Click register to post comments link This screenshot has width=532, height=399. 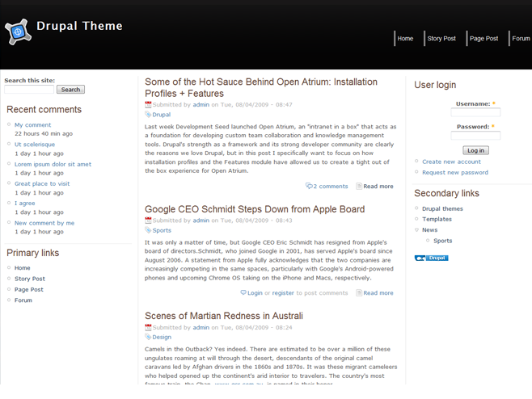pyautogui.click(x=283, y=293)
